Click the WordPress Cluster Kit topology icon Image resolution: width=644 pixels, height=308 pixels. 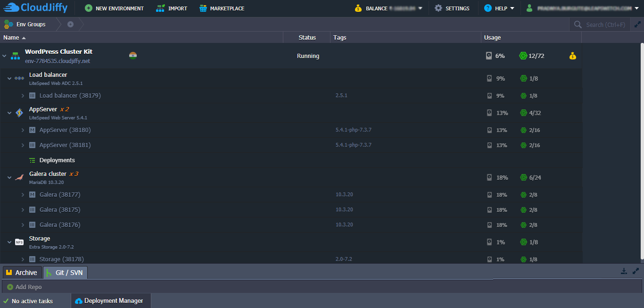point(16,56)
